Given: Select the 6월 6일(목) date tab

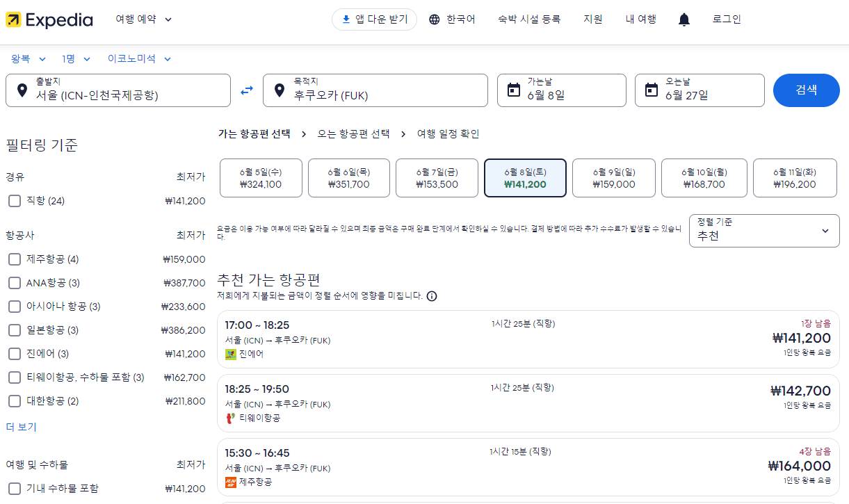Looking at the screenshot, I should pyautogui.click(x=349, y=178).
